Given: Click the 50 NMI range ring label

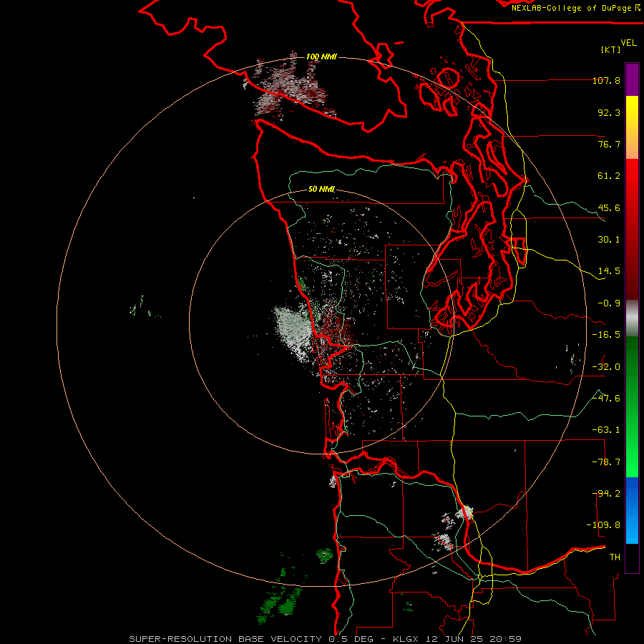Looking at the screenshot, I should click(321, 189).
